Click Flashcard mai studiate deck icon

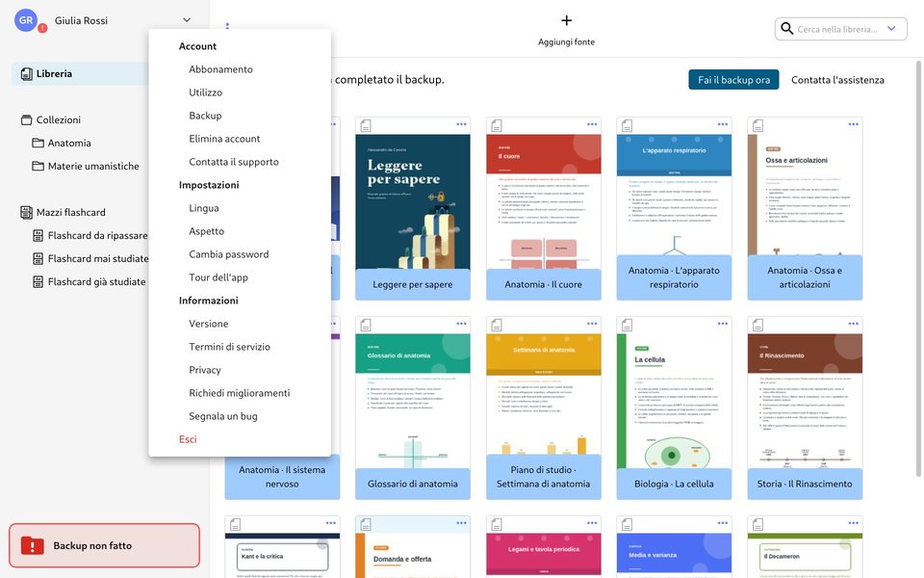(x=38, y=258)
